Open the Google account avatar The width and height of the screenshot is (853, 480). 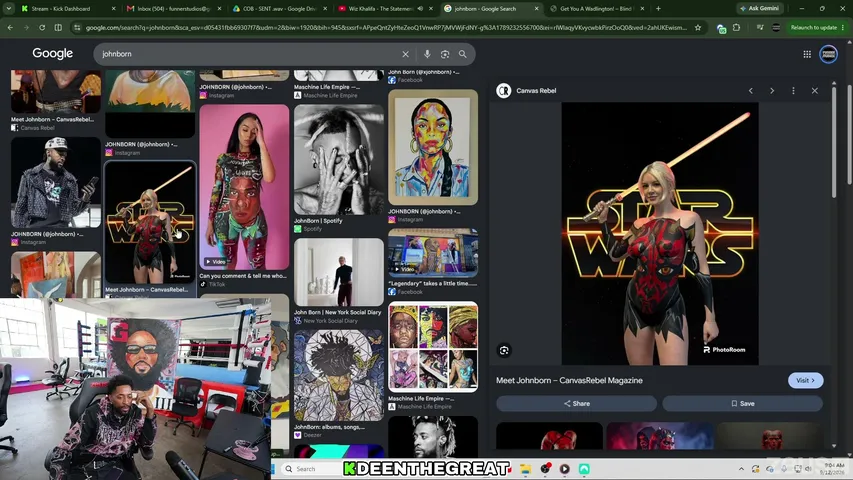(x=829, y=54)
